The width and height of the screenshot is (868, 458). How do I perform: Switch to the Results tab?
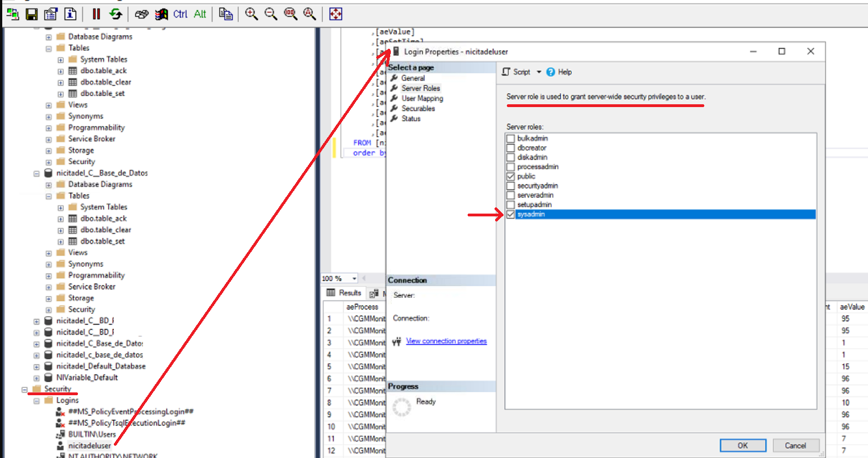[344, 293]
